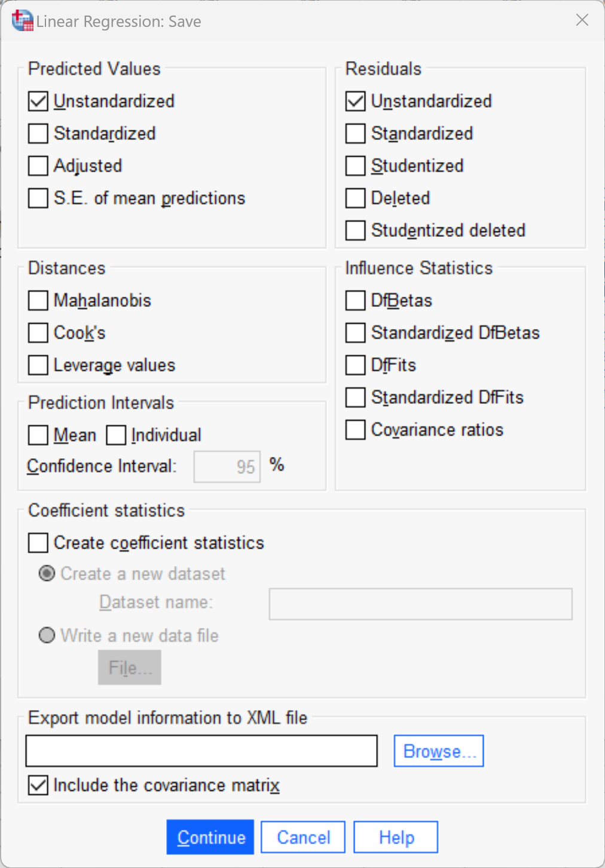Check Mahalanobis distance
This screenshot has width=605, height=868.
tap(37, 300)
